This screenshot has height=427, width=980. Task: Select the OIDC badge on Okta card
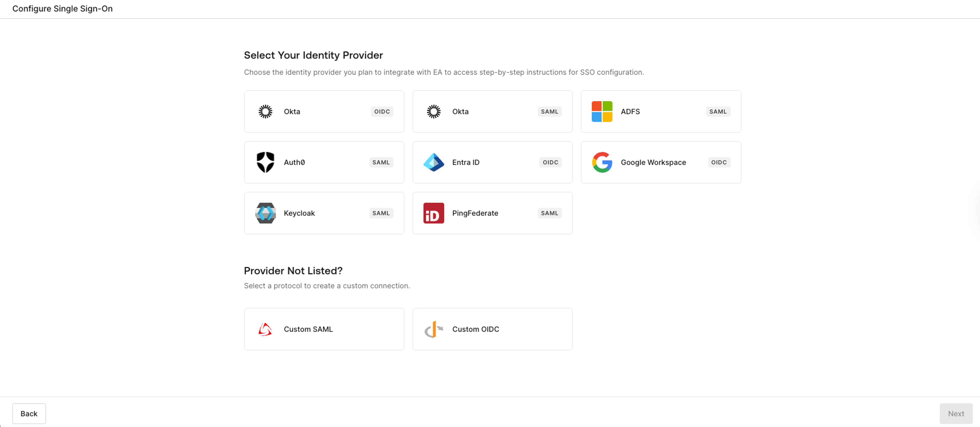click(382, 112)
